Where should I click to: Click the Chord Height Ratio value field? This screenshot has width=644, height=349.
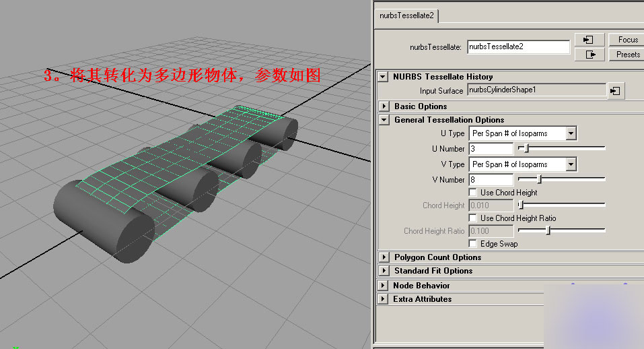pyautogui.click(x=491, y=231)
